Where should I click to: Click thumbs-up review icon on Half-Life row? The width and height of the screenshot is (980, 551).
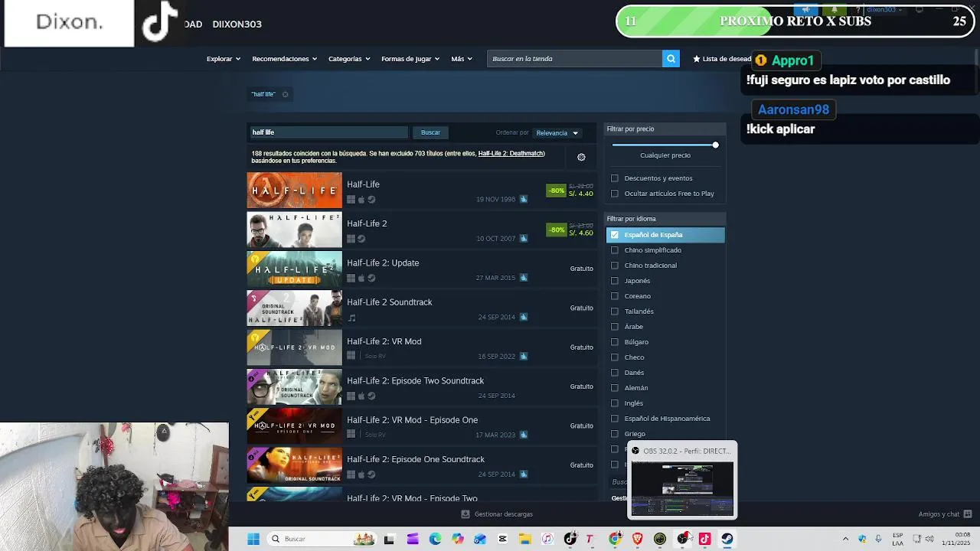[524, 199]
